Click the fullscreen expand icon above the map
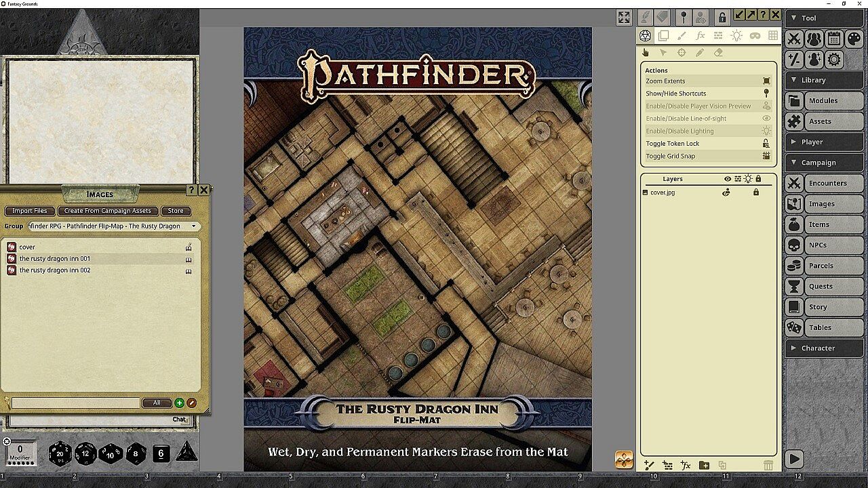 tap(624, 18)
